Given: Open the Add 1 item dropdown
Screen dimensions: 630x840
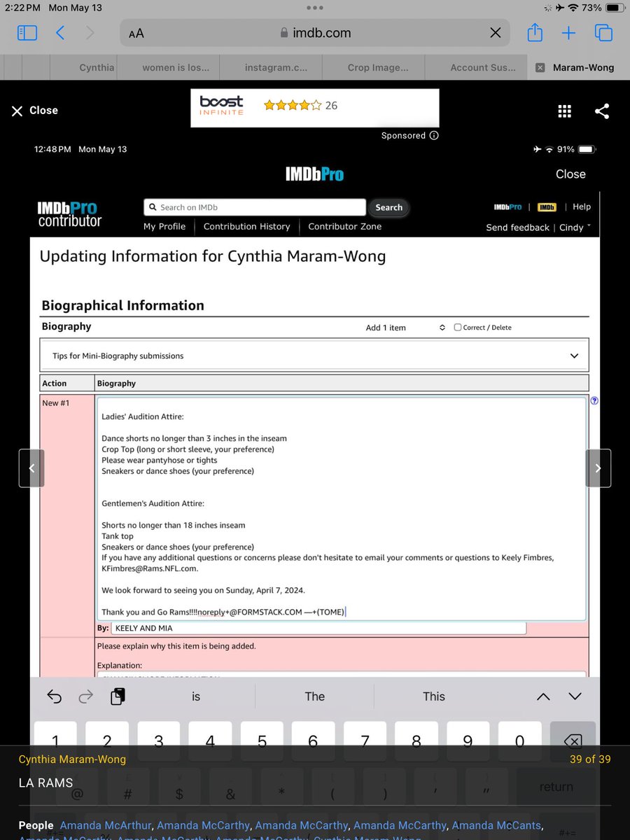Looking at the screenshot, I should click(406, 328).
